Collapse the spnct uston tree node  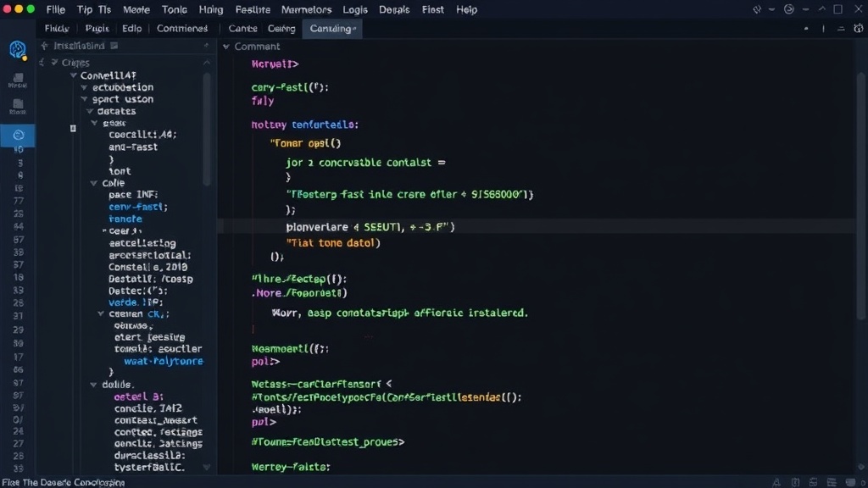tap(84, 99)
